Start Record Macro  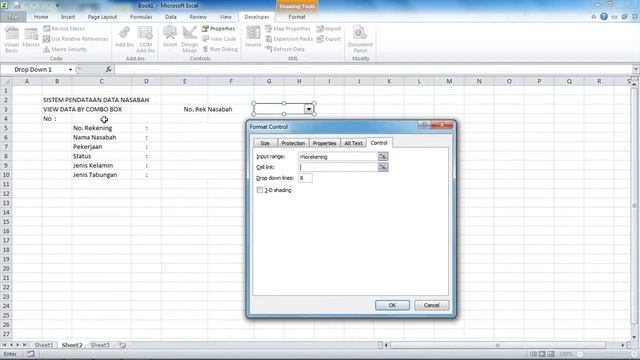pyautogui.click(x=64, y=29)
